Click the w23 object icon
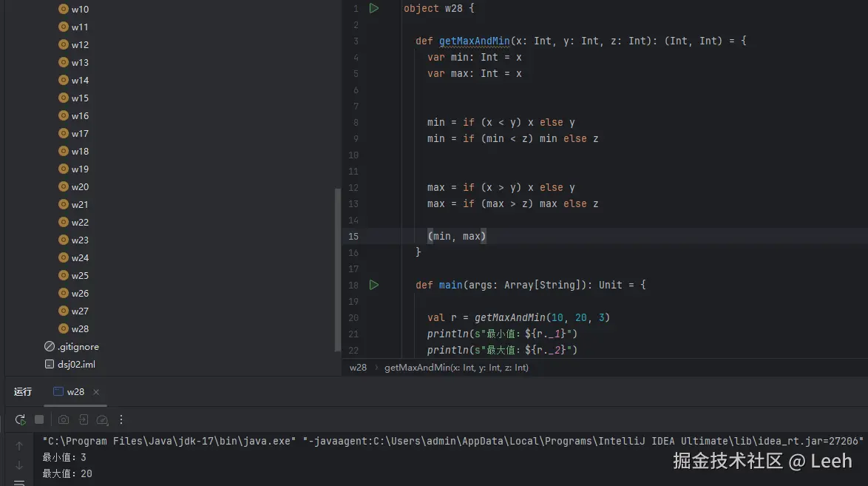The height and width of the screenshot is (486, 868). point(64,240)
